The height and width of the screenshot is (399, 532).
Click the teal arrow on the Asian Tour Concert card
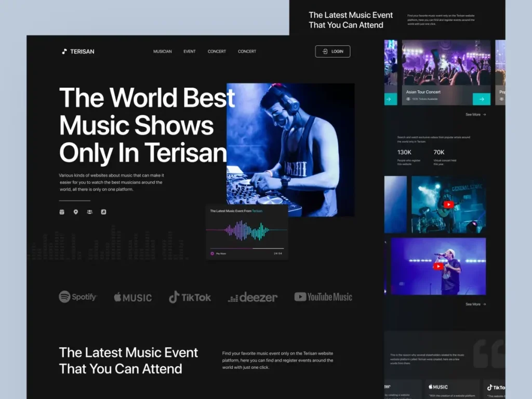481,99
